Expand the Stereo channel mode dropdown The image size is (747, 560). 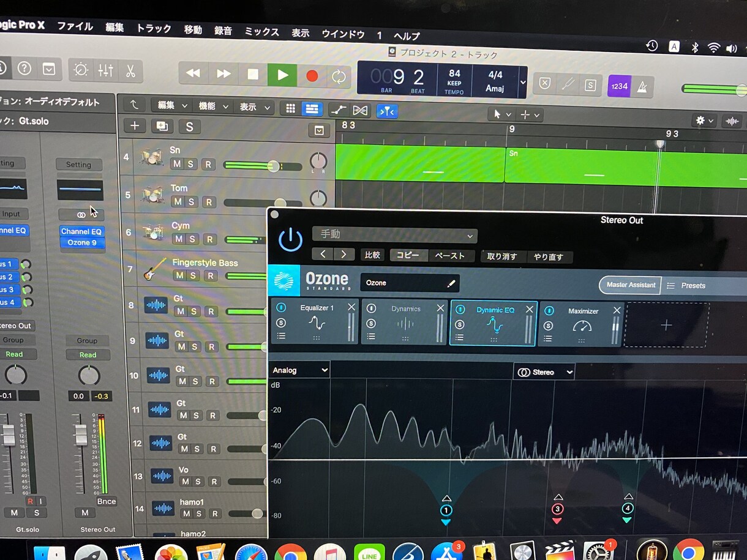click(x=544, y=372)
